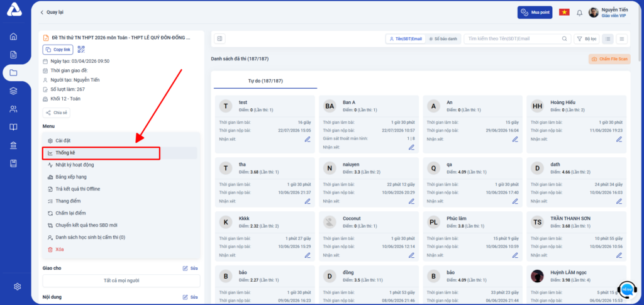This screenshot has height=305, width=644.
Task: Open the An student card
Action: (x=473, y=125)
